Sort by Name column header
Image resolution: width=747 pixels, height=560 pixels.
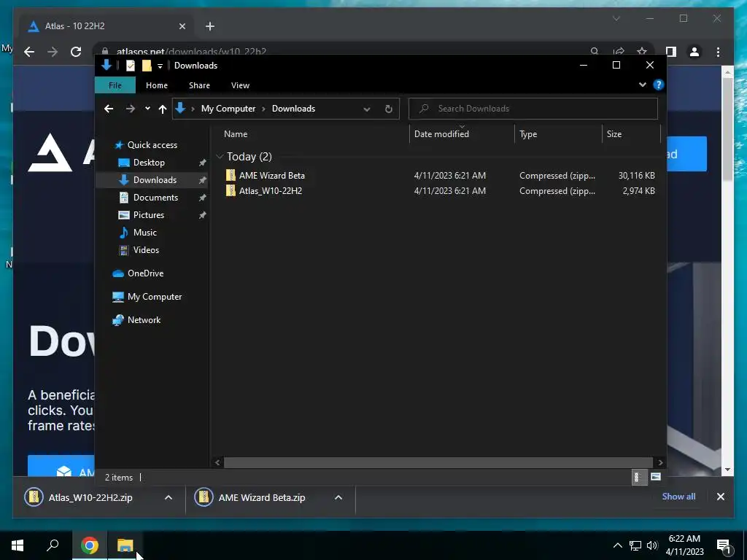point(236,134)
